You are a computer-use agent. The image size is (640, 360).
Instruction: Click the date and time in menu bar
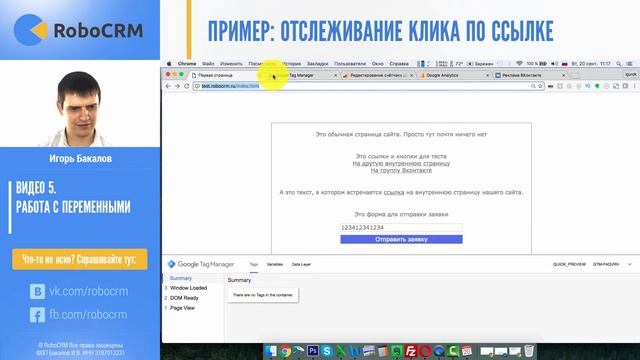591,64
